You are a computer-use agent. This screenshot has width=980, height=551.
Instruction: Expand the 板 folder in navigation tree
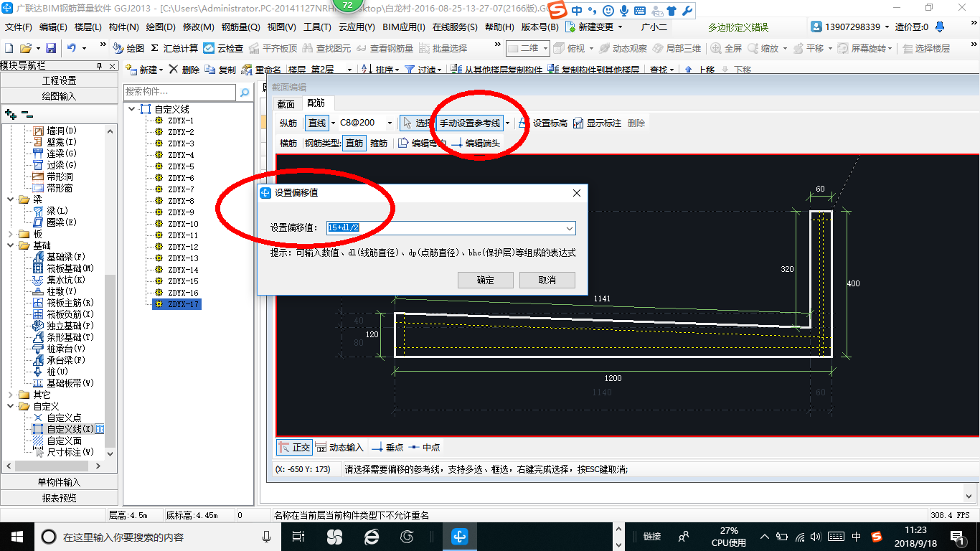point(10,234)
